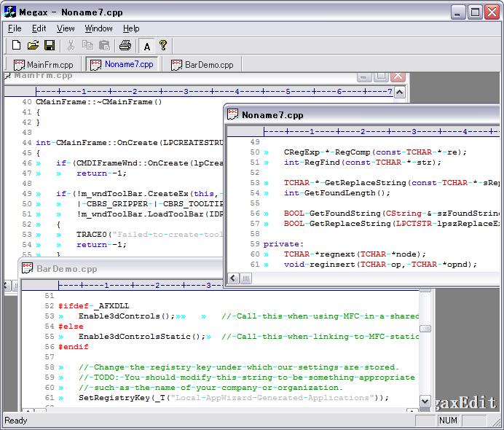This screenshot has height=430, width=504.
Task: Save the file with floppy disk icon
Action: pos(50,45)
